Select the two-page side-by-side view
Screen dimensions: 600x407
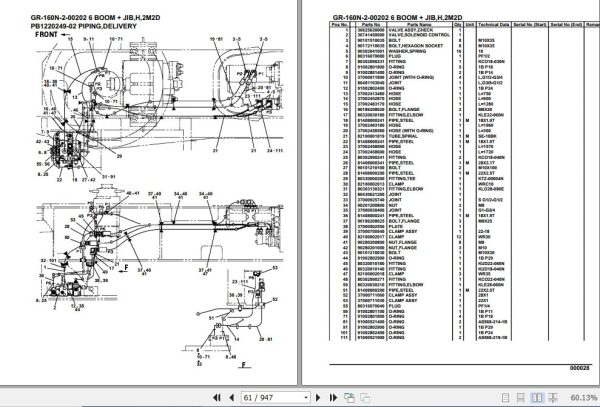pos(537,398)
